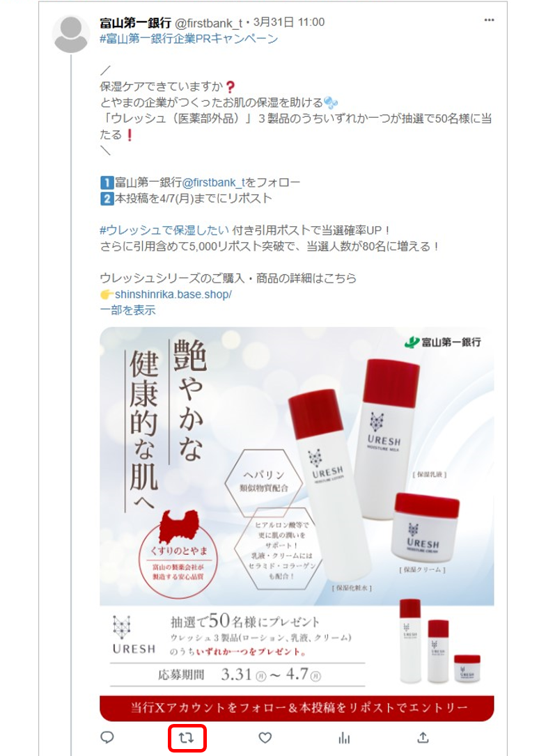Expand the post with 一部を表示
The height and width of the screenshot is (756, 546).
[127, 310]
